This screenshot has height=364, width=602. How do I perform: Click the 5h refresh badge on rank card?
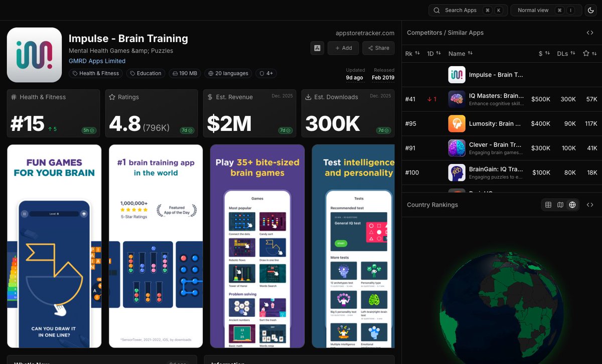(89, 130)
